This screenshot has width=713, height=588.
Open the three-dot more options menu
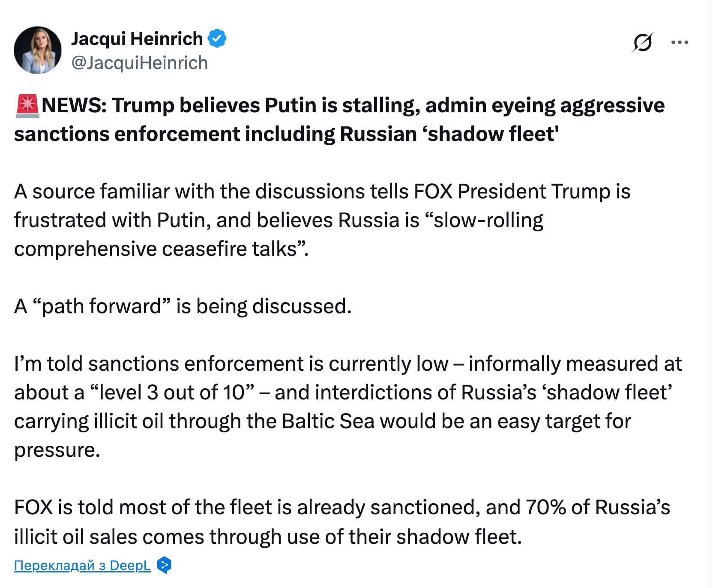tap(680, 42)
